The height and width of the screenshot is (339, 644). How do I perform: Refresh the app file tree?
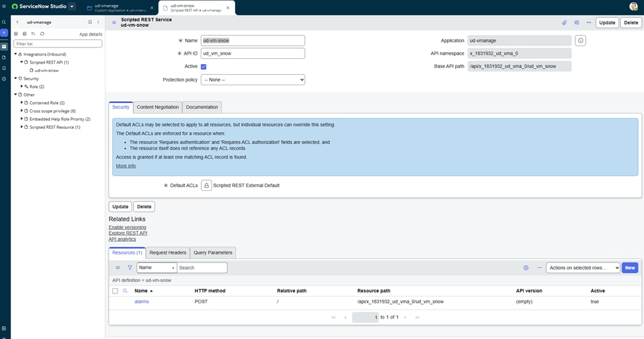tap(42, 34)
